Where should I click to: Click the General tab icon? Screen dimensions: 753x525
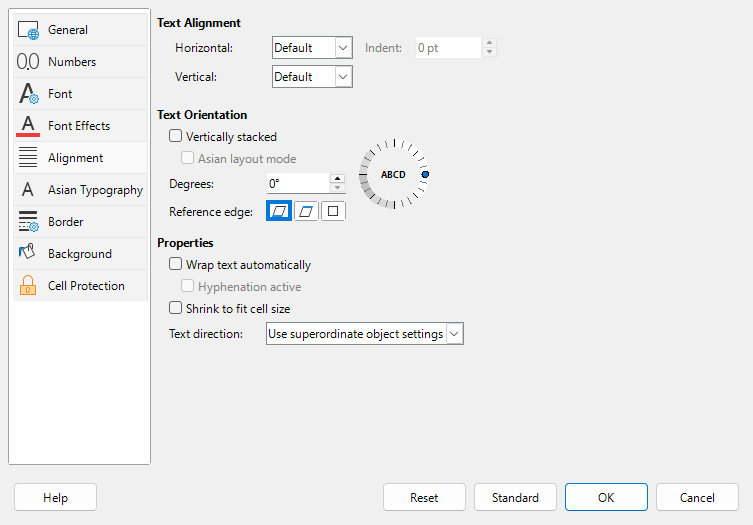pyautogui.click(x=28, y=30)
